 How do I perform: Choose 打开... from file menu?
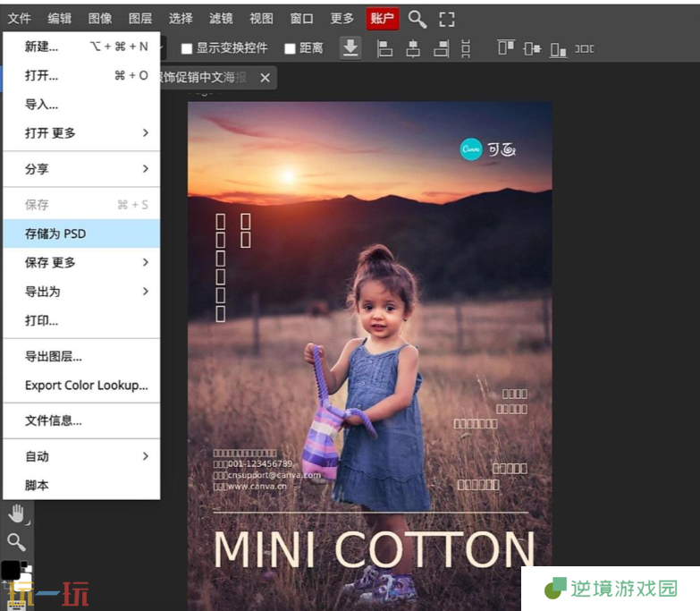(81, 75)
